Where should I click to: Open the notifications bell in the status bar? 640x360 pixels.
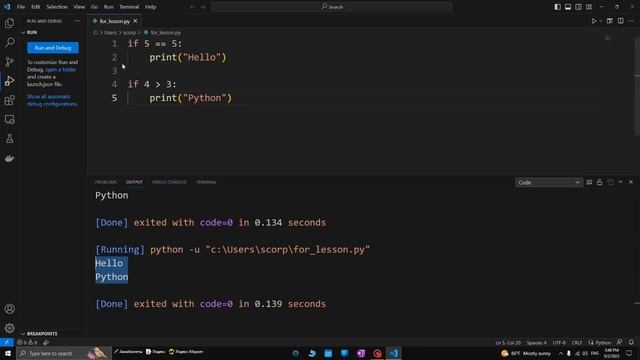click(x=631, y=342)
